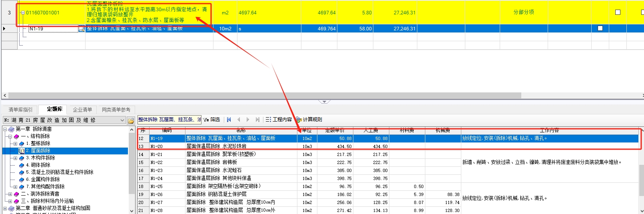Click the 计算规则 button label

click(313, 120)
